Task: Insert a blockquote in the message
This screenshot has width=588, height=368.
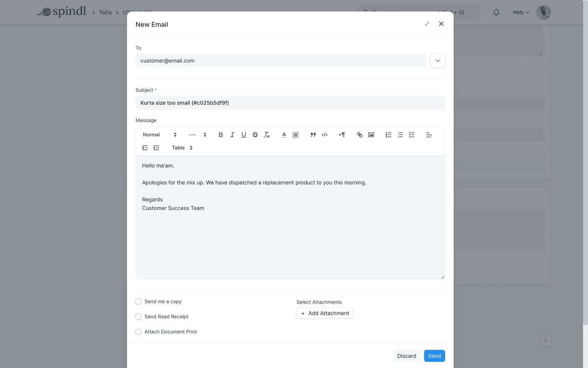Action: pyautogui.click(x=313, y=135)
